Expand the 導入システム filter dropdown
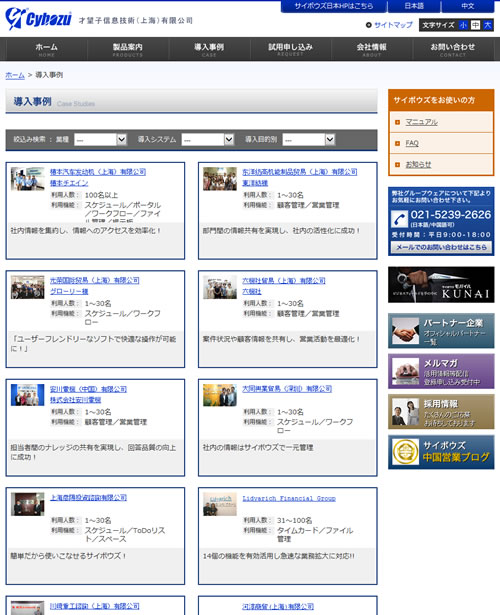500x615 pixels. pyautogui.click(x=208, y=140)
